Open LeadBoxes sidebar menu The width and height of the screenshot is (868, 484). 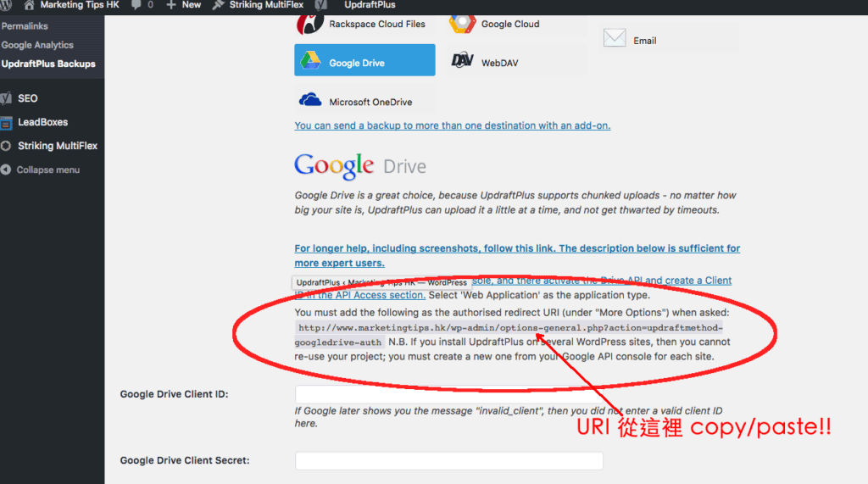point(42,122)
